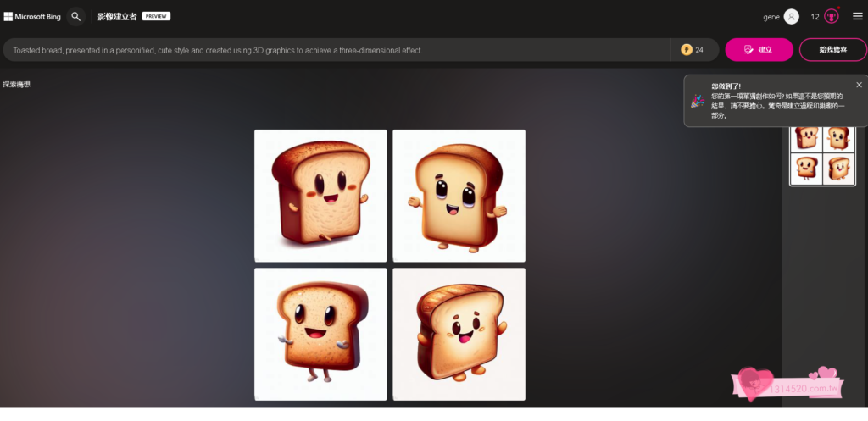Click the Bing search magnifier icon
Viewport: 868px width, 421px height.
coord(75,16)
